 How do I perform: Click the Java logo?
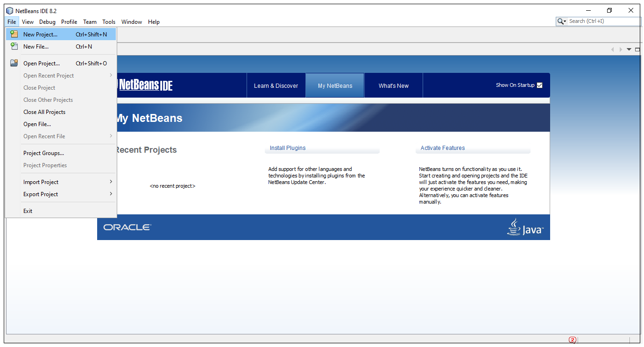(x=525, y=227)
